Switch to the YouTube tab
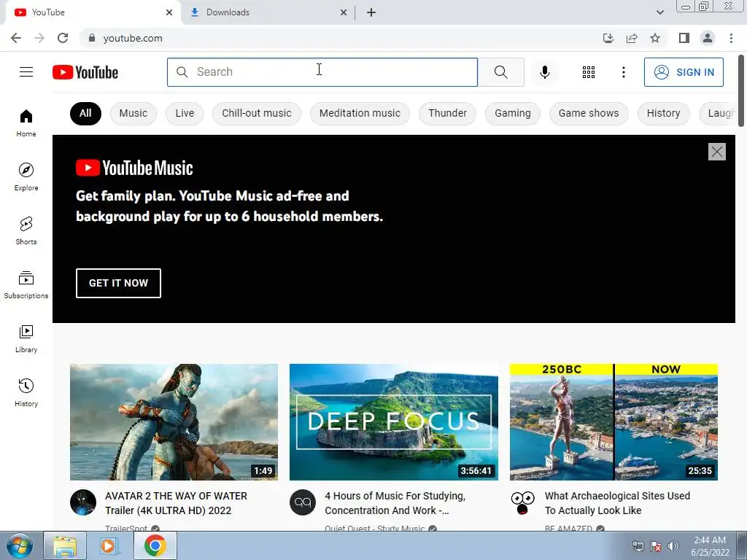The image size is (747, 560). click(x=93, y=12)
